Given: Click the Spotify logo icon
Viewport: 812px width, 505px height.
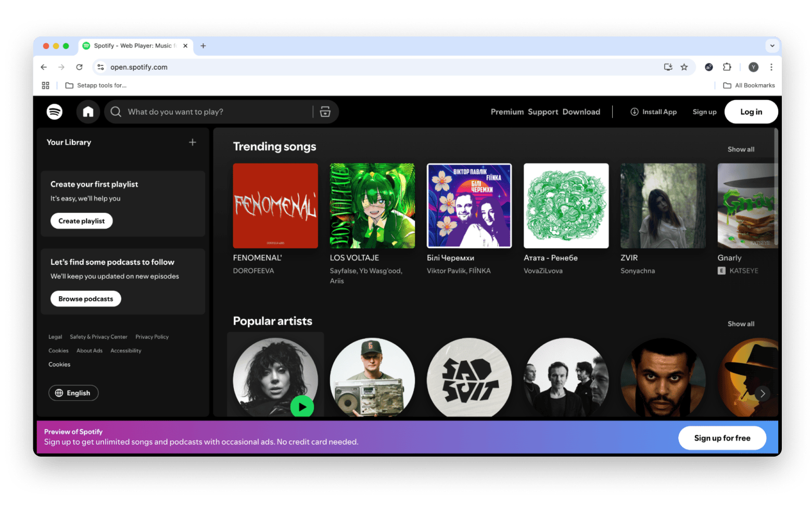Looking at the screenshot, I should (55, 111).
